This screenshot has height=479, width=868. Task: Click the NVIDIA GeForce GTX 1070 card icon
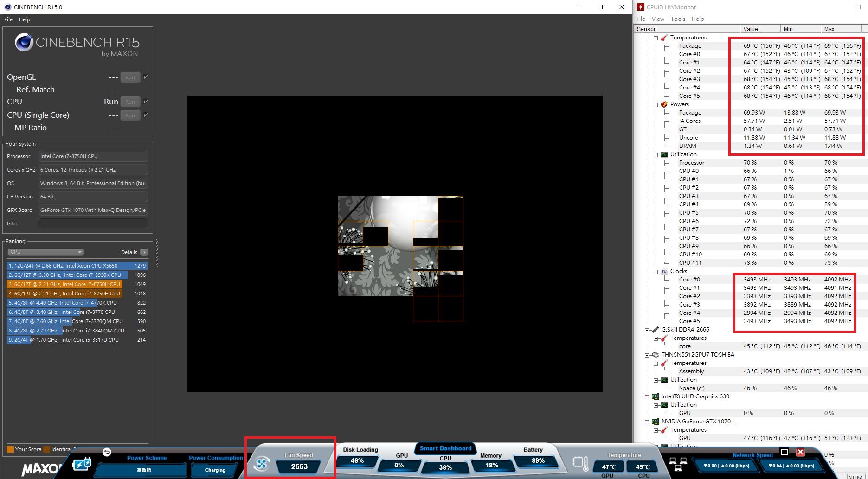pyautogui.click(x=655, y=422)
